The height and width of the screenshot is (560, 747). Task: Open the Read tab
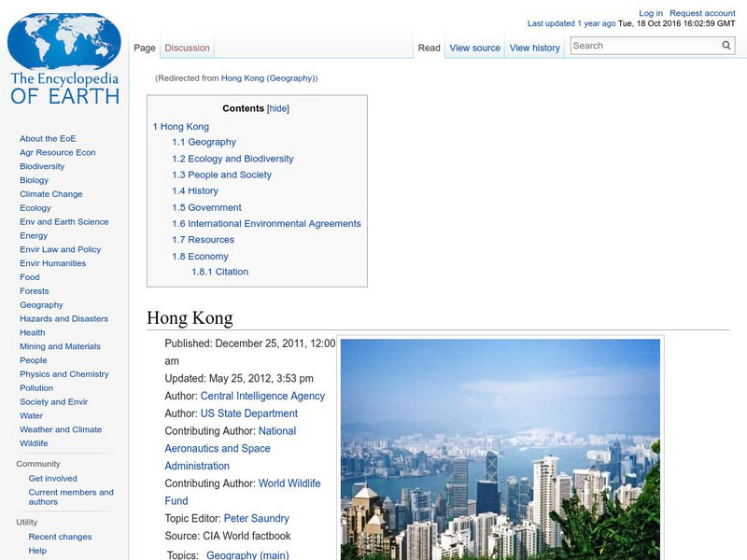(429, 47)
